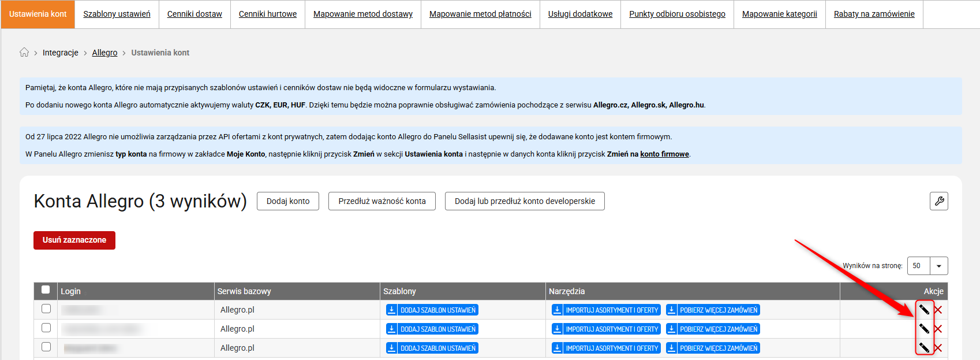980x360 pixels.
Task: Edit the second Allegro account row
Action: point(924,329)
